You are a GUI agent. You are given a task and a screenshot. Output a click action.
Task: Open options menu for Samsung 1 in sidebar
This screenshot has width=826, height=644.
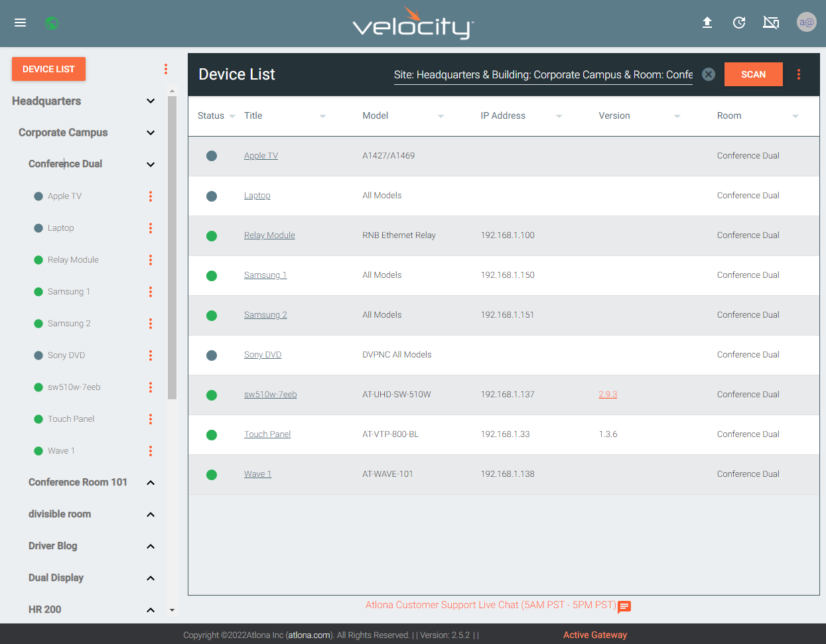pyautogui.click(x=151, y=292)
